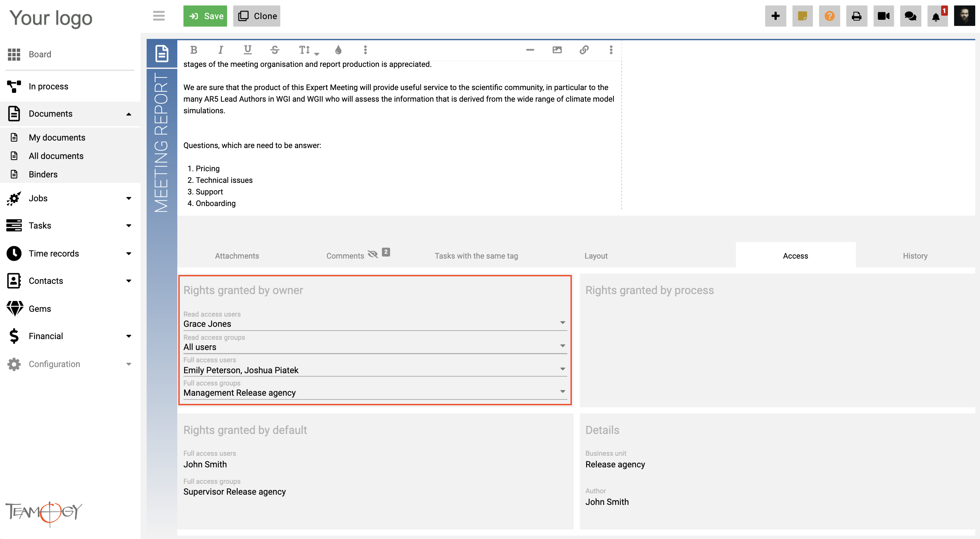Expand the Read access users dropdown
980x539 pixels.
[x=563, y=323]
